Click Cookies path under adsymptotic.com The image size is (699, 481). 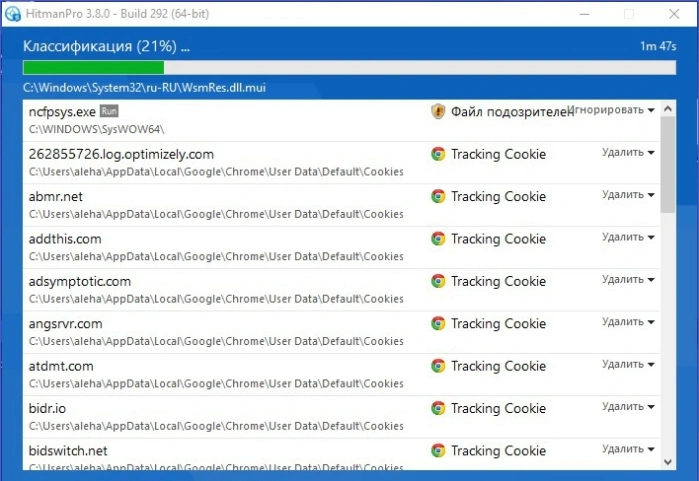[216, 299]
